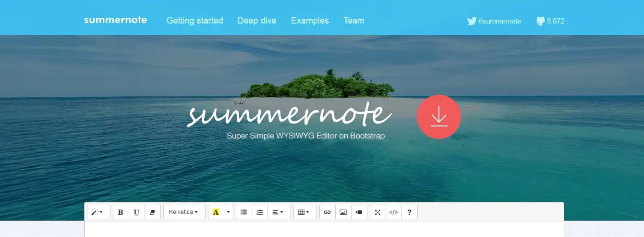Click the insert link icon
This screenshot has height=237, width=644.
(x=328, y=212)
